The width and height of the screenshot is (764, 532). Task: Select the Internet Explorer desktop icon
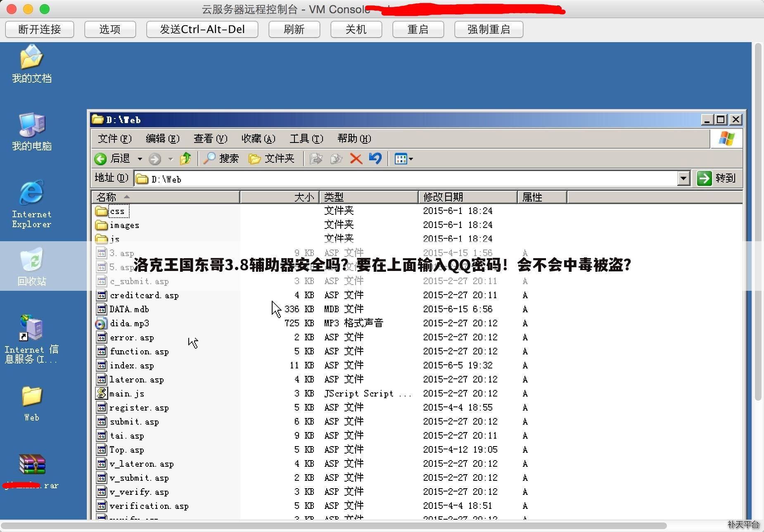(31, 204)
